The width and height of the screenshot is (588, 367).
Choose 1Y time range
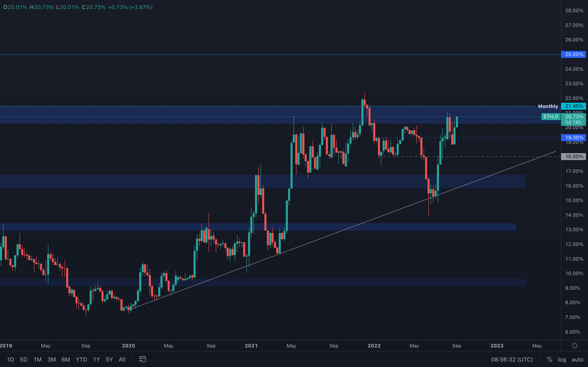click(x=96, y=359)
